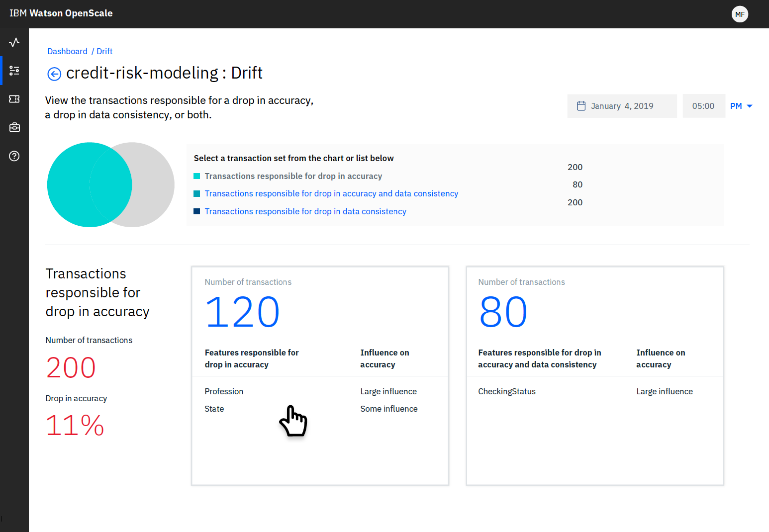Click the back arrow next to credit-risk-modeling
This screenshot has width=769, height=532.
coord(54,74)
